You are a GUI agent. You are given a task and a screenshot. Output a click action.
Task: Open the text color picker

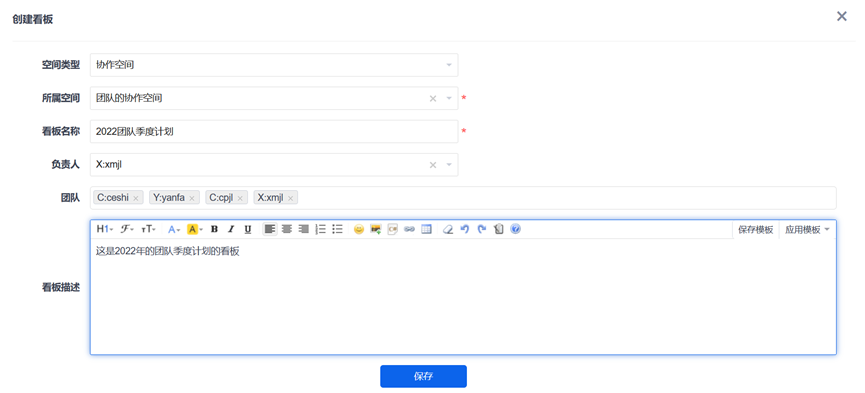pyautogui.click(x=174, y=229)
